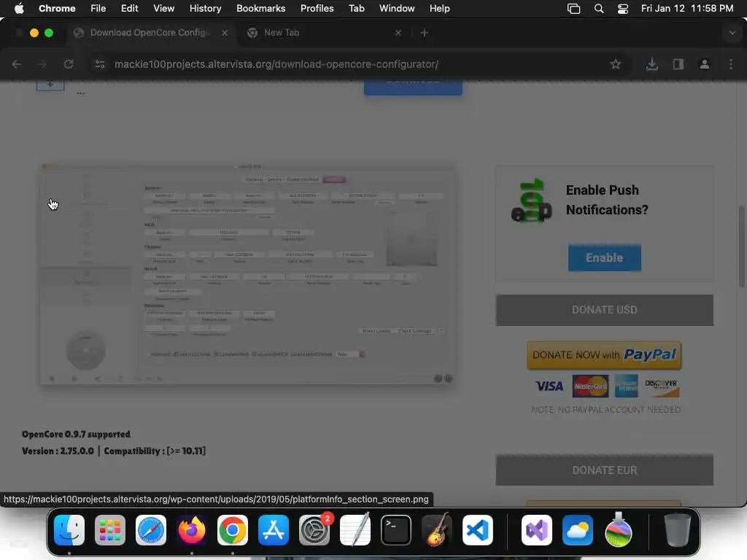View site information icon
This screenshot has height=560, width=747.
point(99,64)
